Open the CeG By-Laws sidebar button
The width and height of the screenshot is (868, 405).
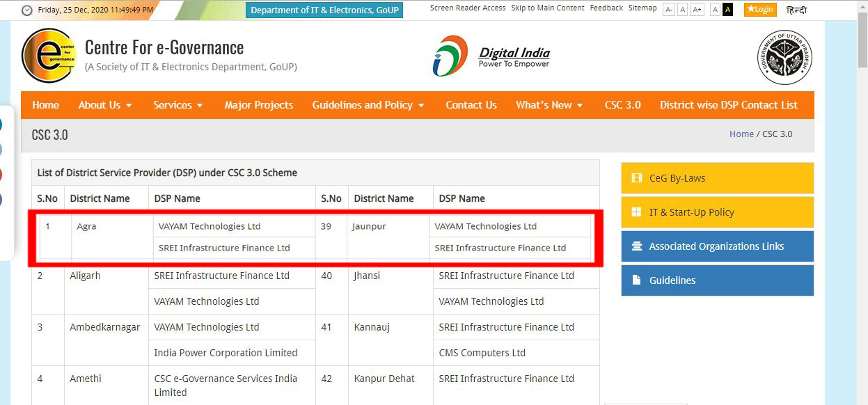pos(717,178)
